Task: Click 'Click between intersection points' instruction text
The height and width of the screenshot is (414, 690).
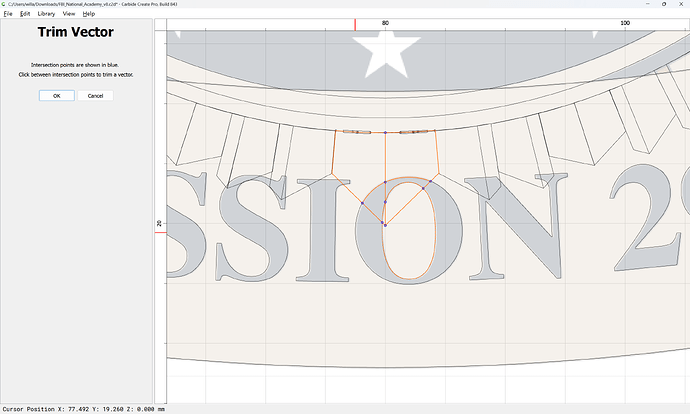Action: point(76,75)
